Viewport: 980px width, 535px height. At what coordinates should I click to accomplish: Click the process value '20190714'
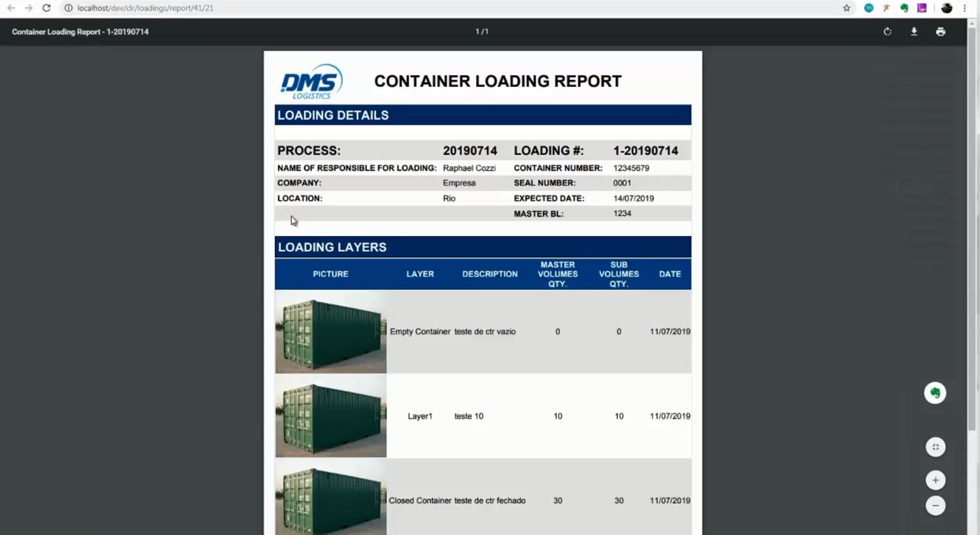470,151
